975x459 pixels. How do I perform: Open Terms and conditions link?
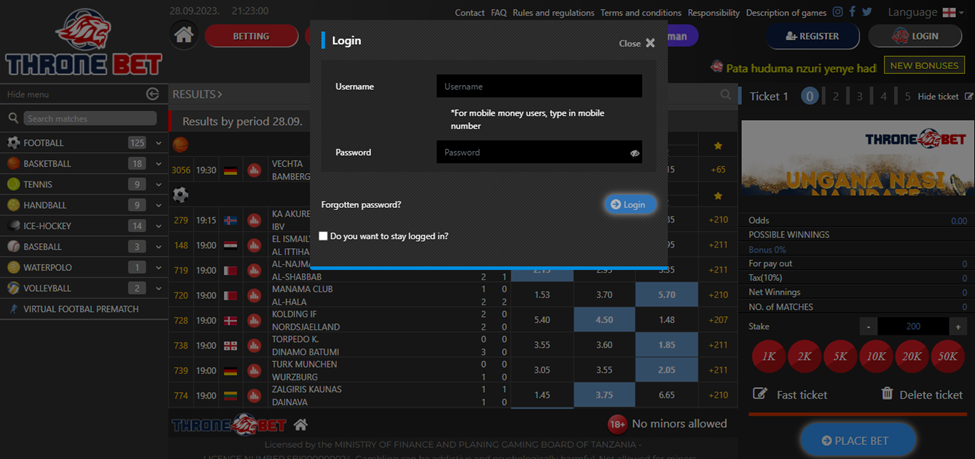[x=641, y=12]
